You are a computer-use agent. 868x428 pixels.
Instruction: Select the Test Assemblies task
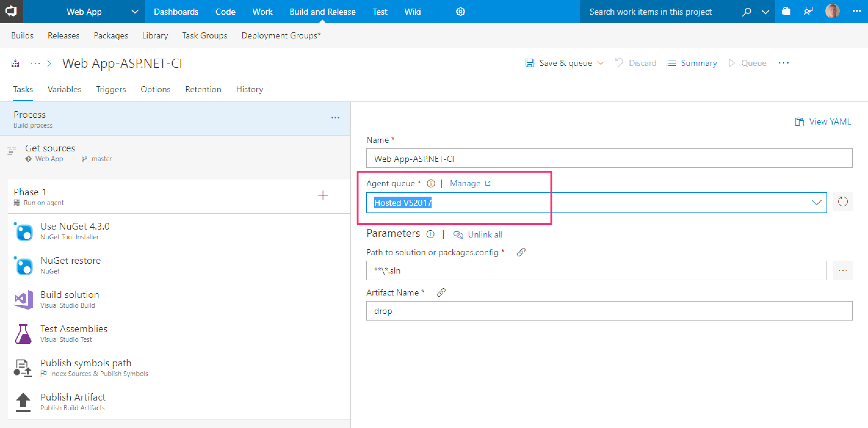pyautogui.click(x=74, y=333)
